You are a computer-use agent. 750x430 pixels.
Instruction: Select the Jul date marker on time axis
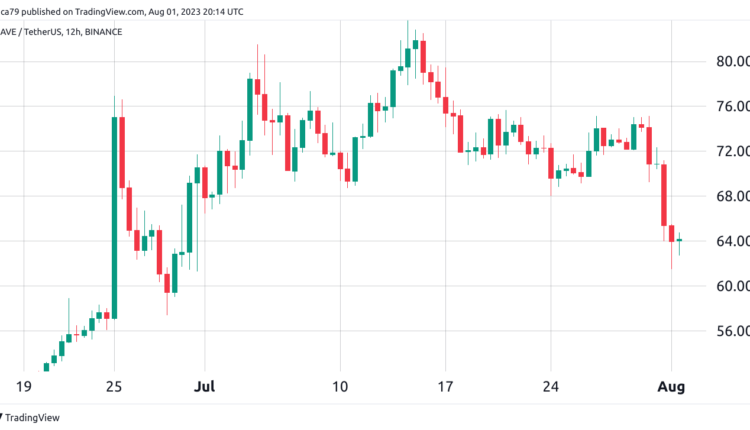[204, 384]
